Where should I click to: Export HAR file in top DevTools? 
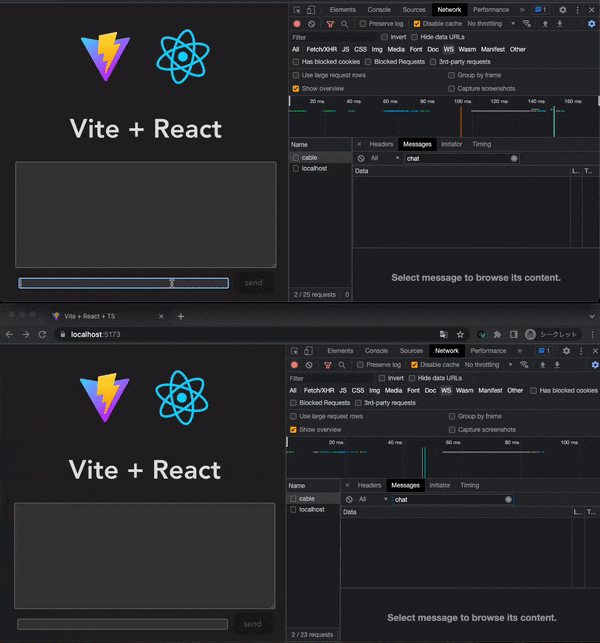(559, 24)
